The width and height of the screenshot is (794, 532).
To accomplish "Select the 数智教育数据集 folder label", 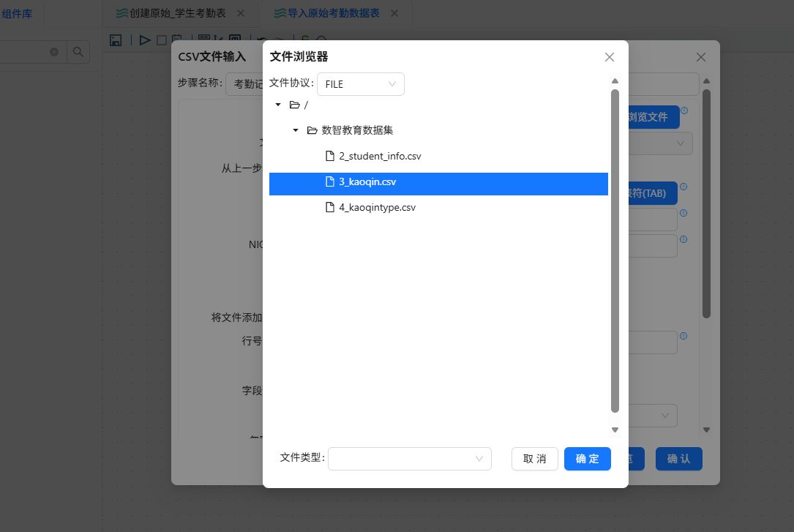I will (x=358, y=130).
